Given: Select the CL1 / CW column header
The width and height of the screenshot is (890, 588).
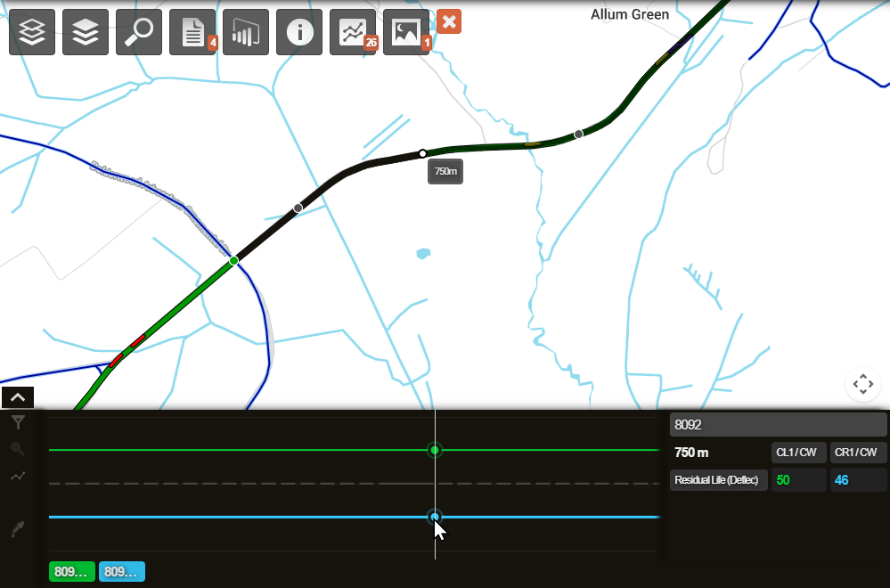Looking at the screenshot, I should point(798,453).
